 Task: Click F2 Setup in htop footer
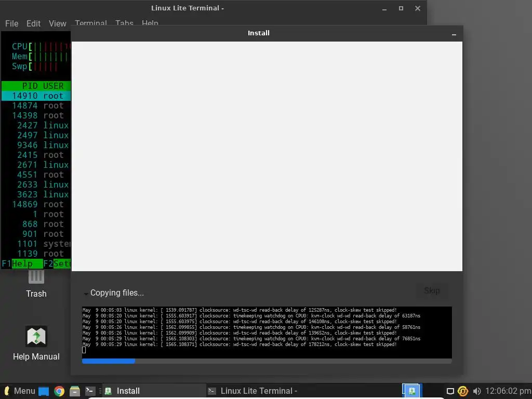[57, 263]
